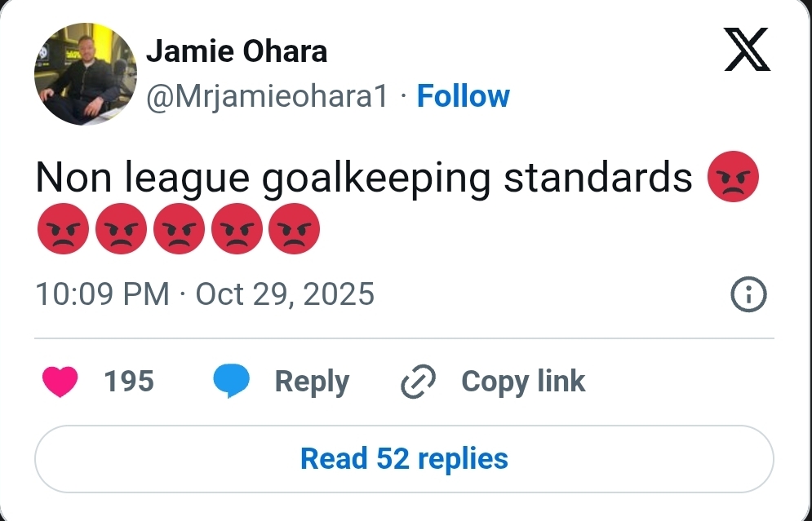Click the "Non league goalkeeping standards" tweet text
The height and width of the screenshot is (521, 812).
point(364,179)
